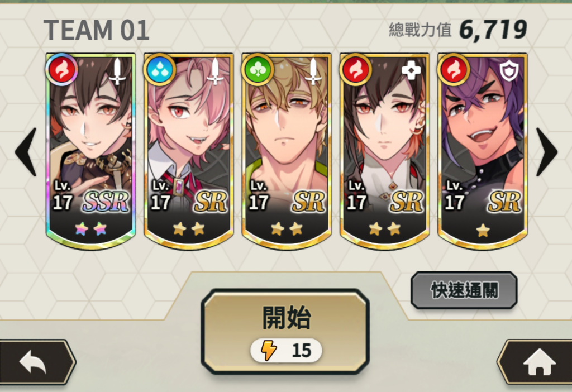Screen dimensions: 572x392
Task: Switch to the next team with right arrow
Action: click(x=546, y=152)
